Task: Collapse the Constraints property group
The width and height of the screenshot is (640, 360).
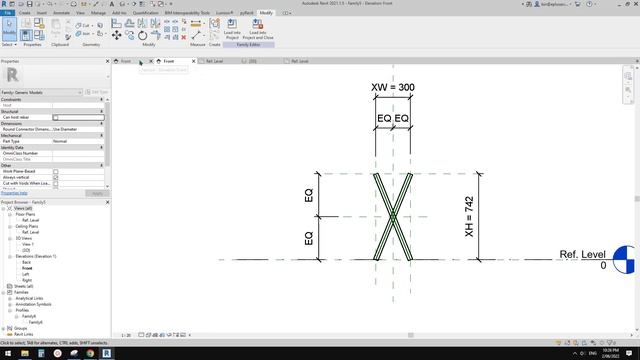Action: 102,100
